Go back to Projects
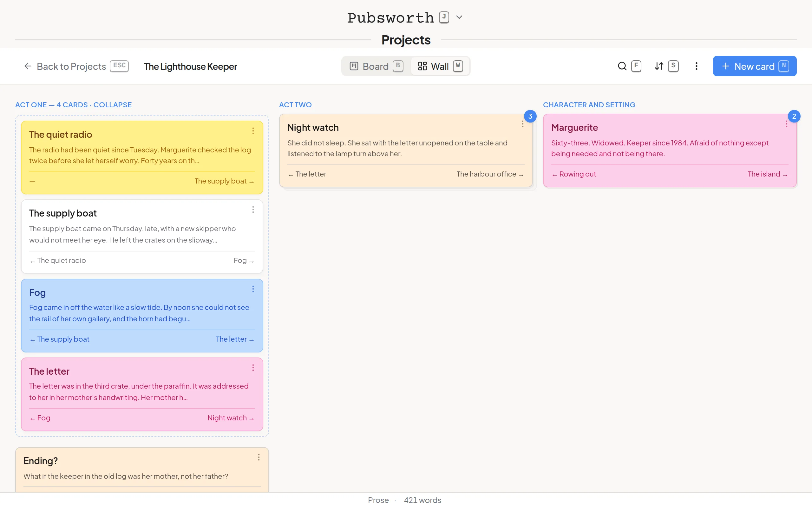The image size is (812, 508). pos(76,66)
